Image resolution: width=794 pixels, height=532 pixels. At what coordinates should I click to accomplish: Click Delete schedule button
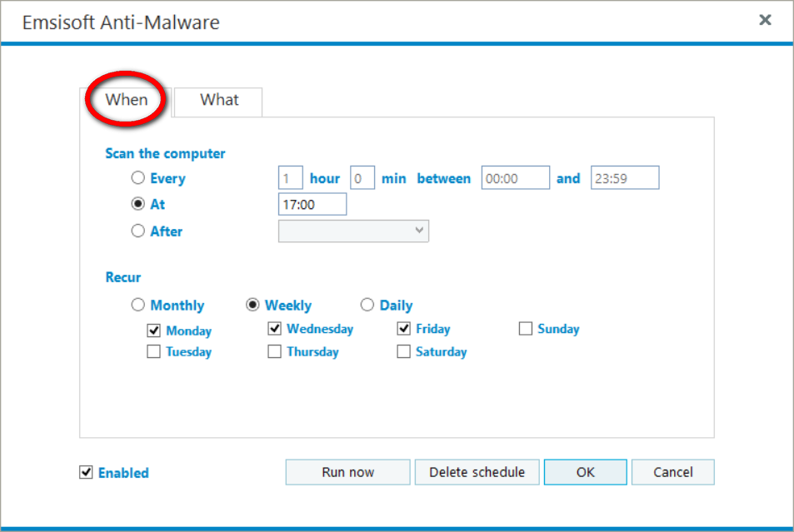pyautogui.click(x=477, y=472)
